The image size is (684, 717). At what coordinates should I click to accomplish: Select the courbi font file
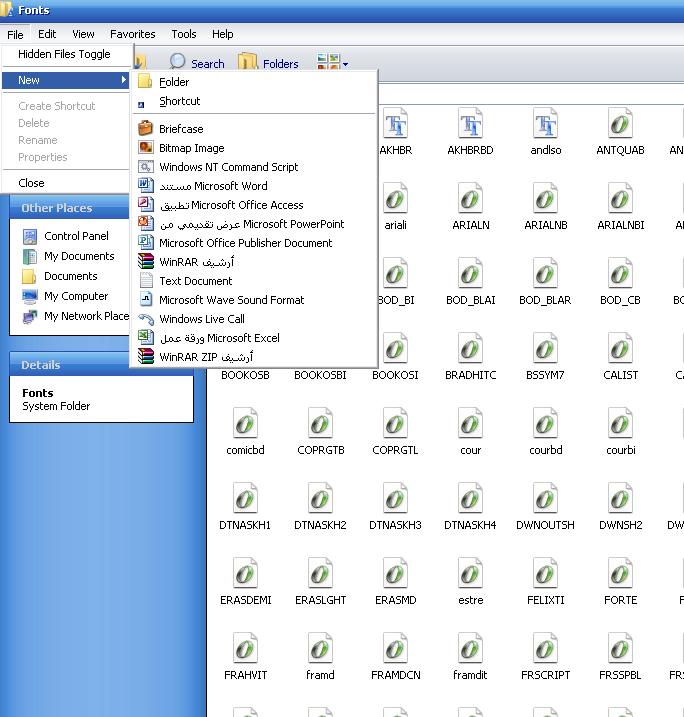point(620,432)
